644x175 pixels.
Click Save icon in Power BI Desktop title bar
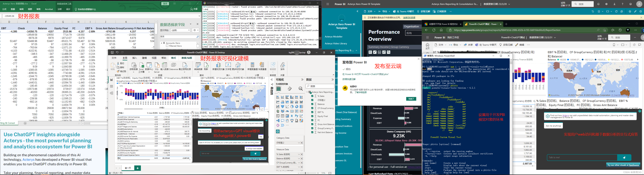(112, 53)
